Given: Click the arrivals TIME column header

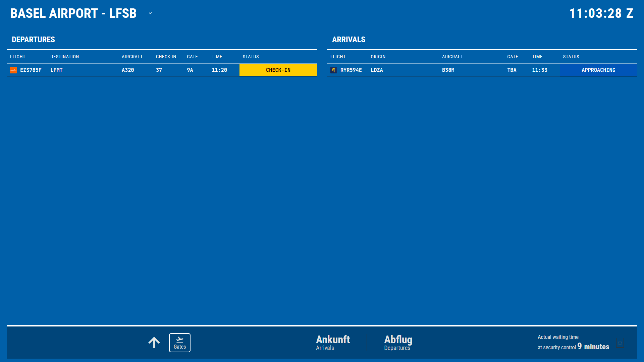Looking at the screenshot, I should coord(537,57).
